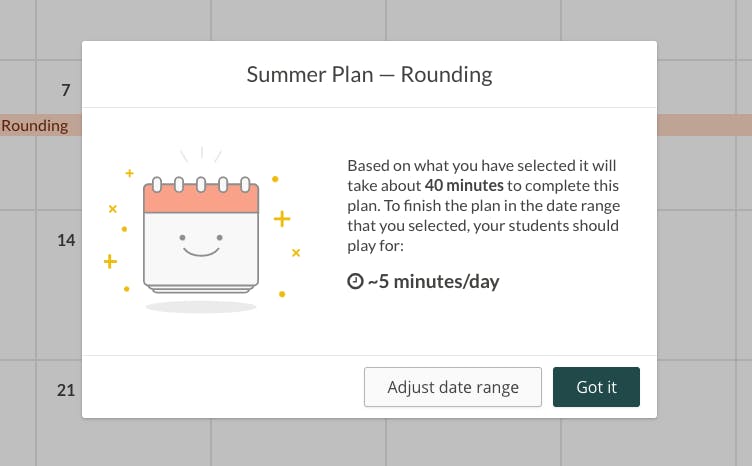Click the large yellow plus left of the calendar
Viewport: 752px width, 466px height.
click(x=110, y=261)
